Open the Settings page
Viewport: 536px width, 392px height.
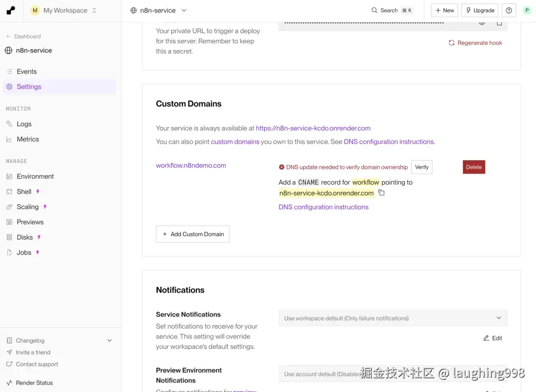[60, 87]
